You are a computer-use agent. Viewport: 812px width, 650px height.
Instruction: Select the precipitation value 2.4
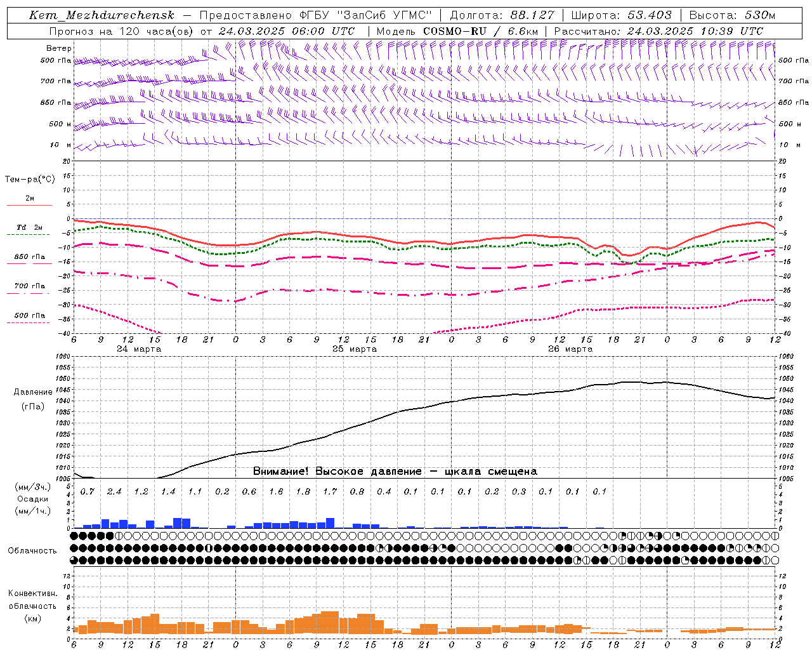pyautogui.click(x=114, y=491)
